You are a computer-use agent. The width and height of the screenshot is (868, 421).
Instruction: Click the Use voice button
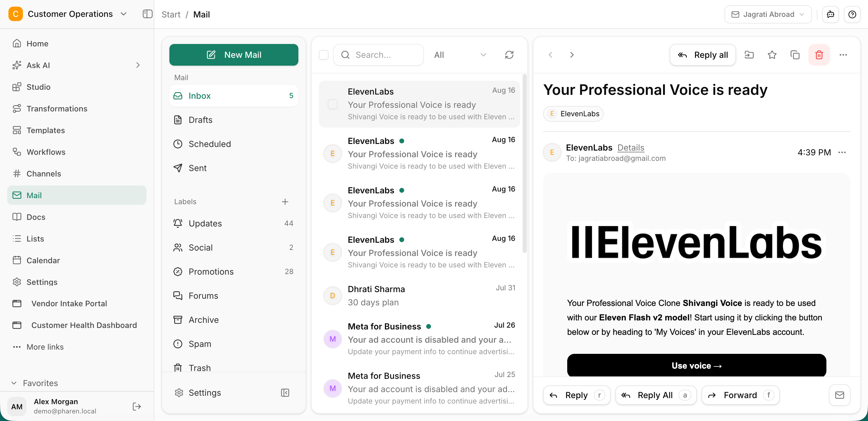(x=697, y=365)
